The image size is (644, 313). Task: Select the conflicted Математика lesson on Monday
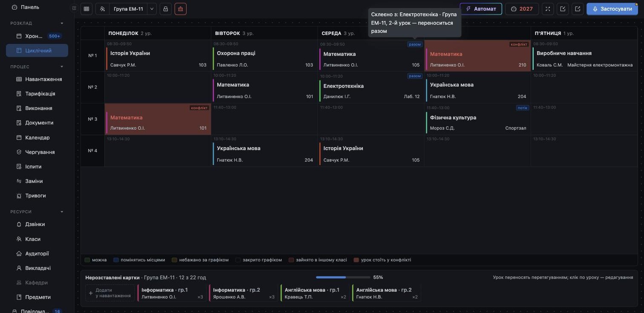(x=158, y=119)
